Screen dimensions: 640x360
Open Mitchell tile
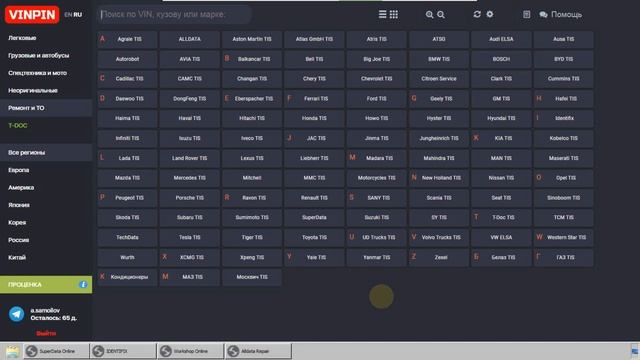pos(252,178)
